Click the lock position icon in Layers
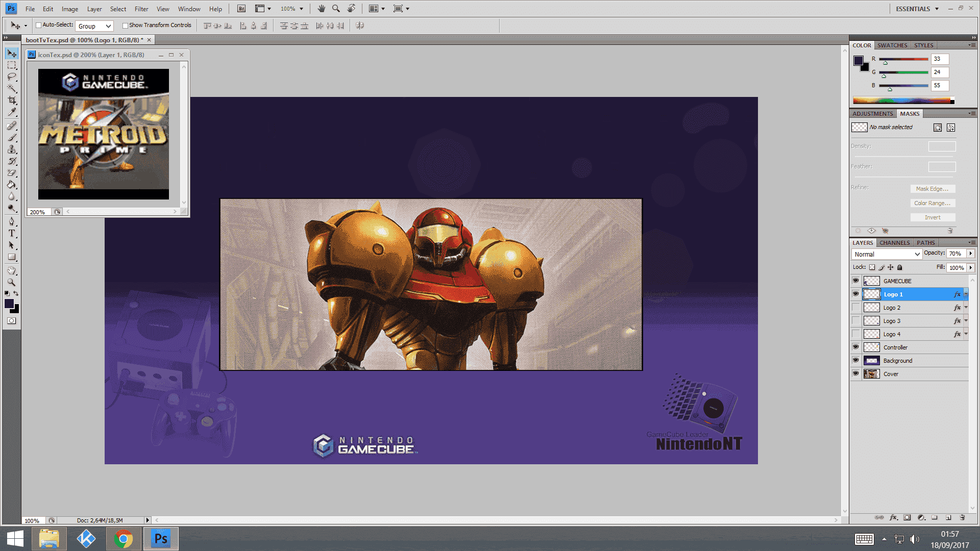980x551 pixels. (x=891, y=267)
